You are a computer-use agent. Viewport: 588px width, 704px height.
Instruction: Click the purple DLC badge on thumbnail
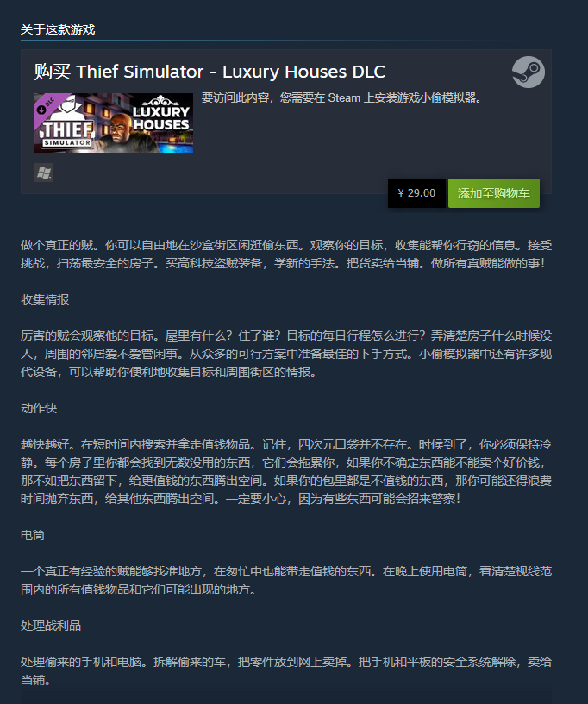[47, 106]
